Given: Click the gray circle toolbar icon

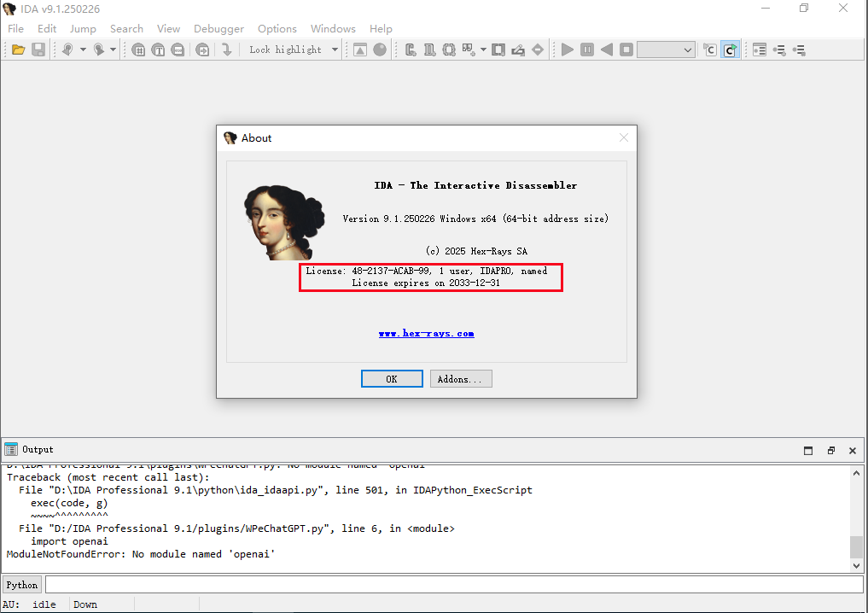Looking at the screenshot, I should point(380,50).
